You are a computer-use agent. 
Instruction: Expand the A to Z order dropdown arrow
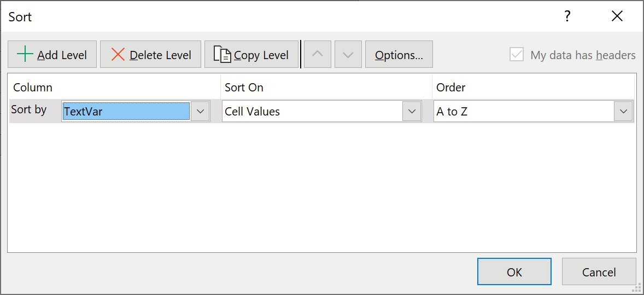[623, 112]
